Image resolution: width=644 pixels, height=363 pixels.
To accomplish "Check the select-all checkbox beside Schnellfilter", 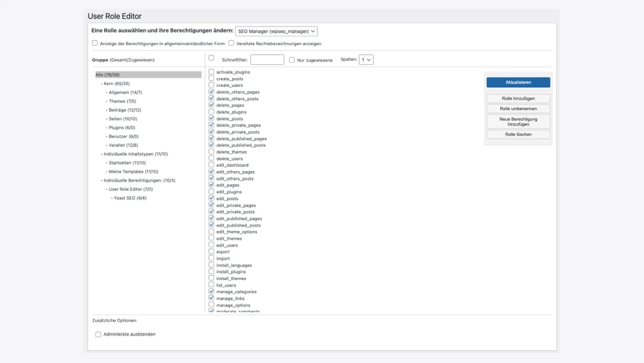I will 211,58.
